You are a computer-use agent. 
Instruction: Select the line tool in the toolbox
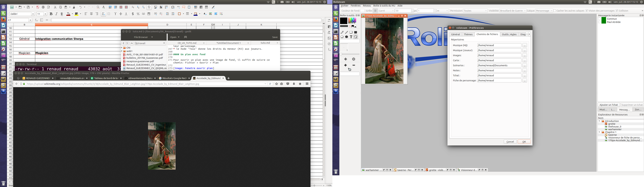347,32
